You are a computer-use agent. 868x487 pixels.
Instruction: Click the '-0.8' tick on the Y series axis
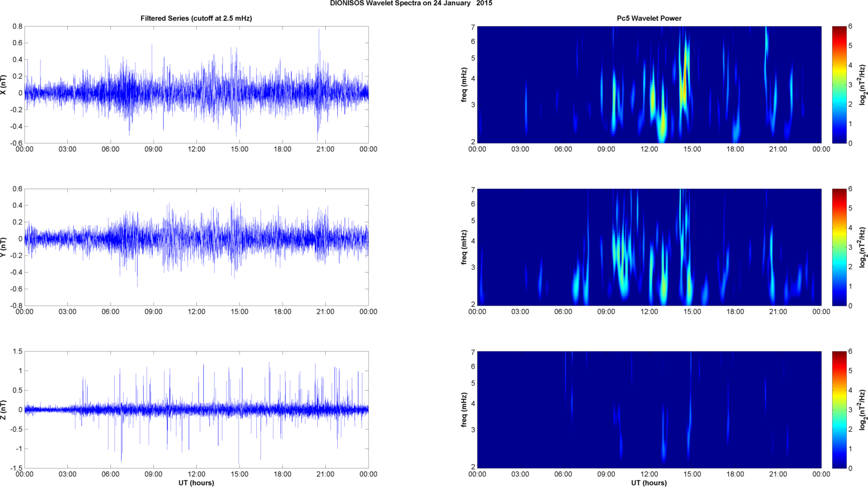(15, 306)
